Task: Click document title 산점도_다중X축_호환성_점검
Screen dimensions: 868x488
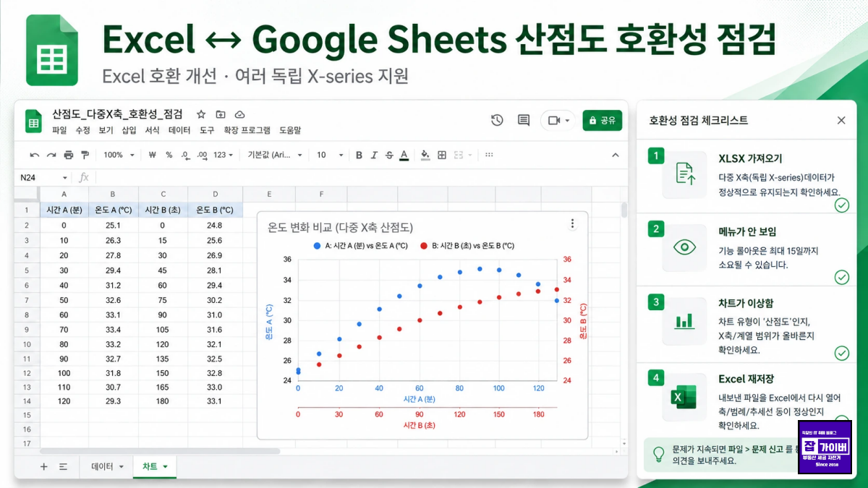Action: tap(117, 114)
